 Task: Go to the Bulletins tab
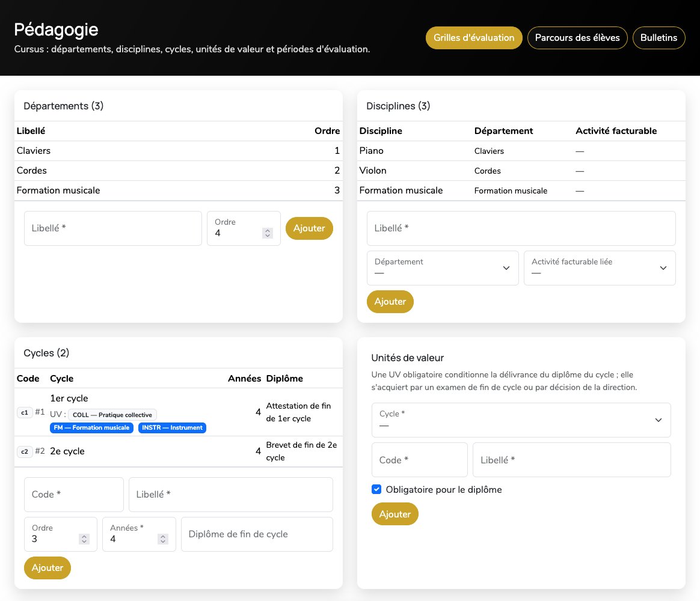[x=659, y=38]
